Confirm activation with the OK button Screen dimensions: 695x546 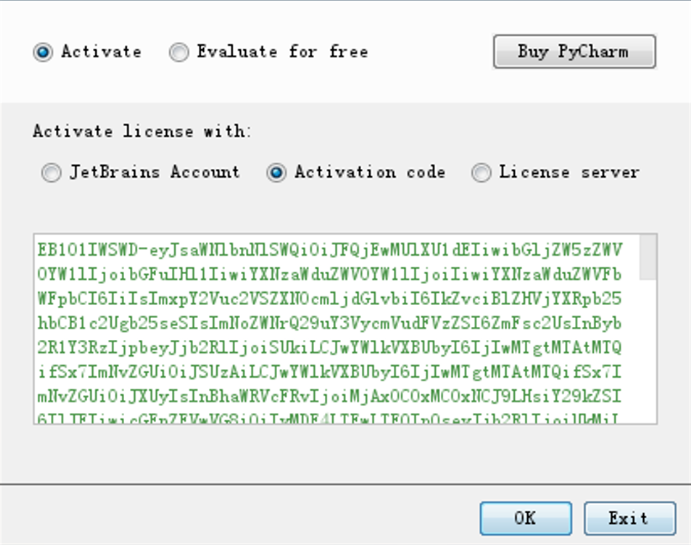click(526, 518)
